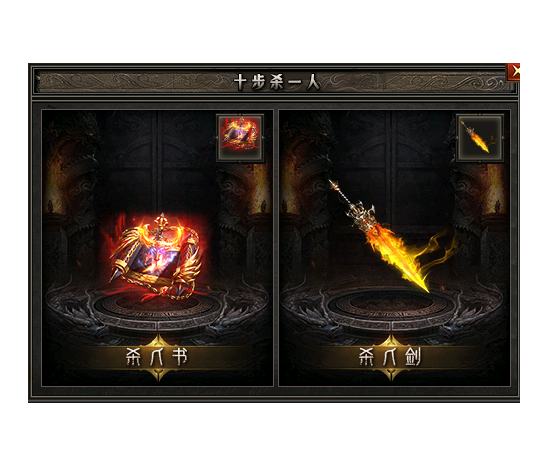Click the large flaming book artwork
The image size is (548, 467).
coord(157,257)
